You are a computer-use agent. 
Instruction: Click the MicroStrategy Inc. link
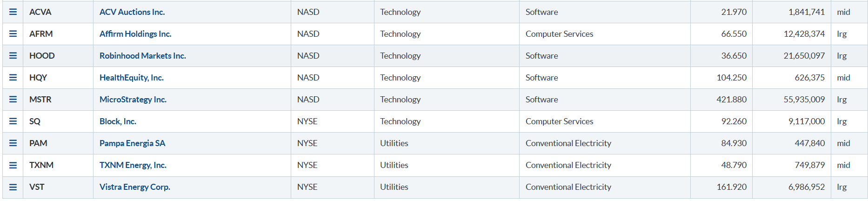[133, 100]
